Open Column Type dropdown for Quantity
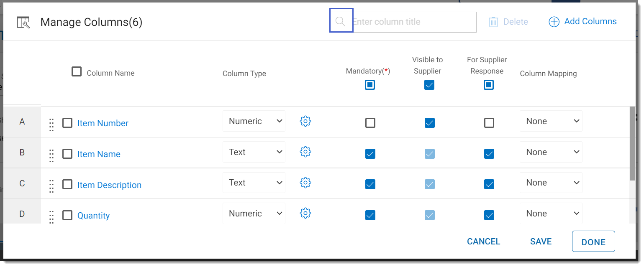644x267 pixels. coord(254,214)
